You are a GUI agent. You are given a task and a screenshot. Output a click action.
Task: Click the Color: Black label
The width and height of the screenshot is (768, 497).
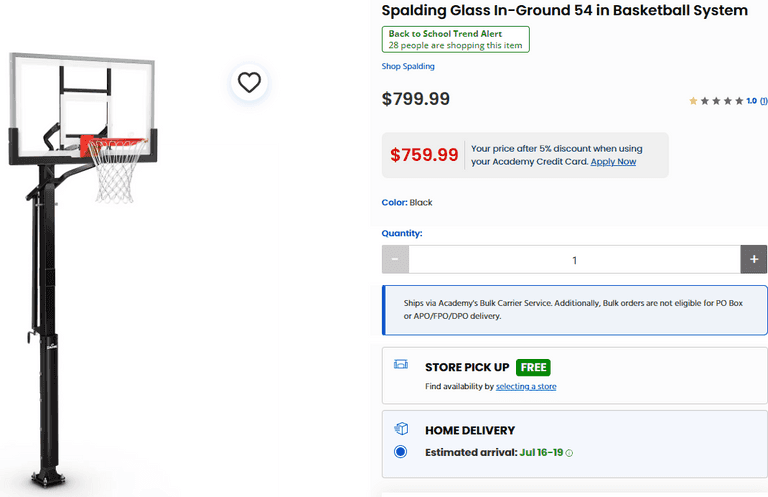[407, 202]
